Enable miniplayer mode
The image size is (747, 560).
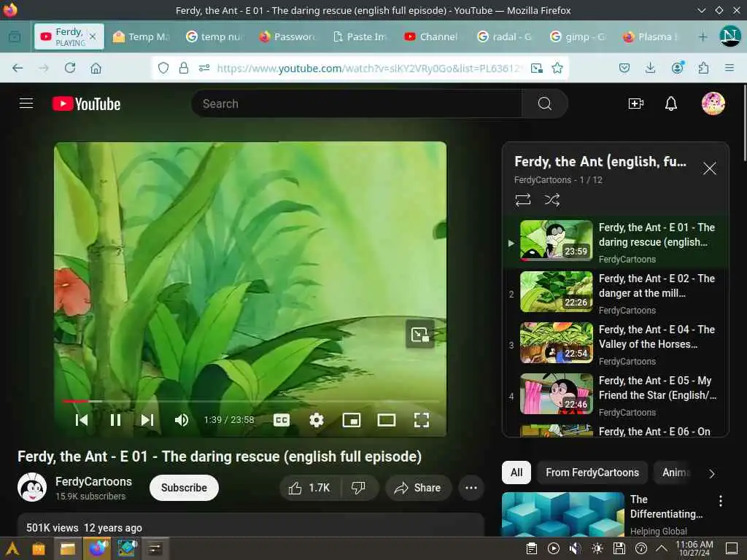point(352,419)
